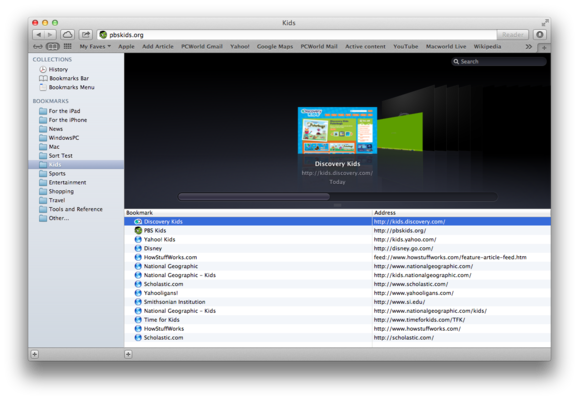
Task: Click the Back navigation arrow
Action: [38, 35]
